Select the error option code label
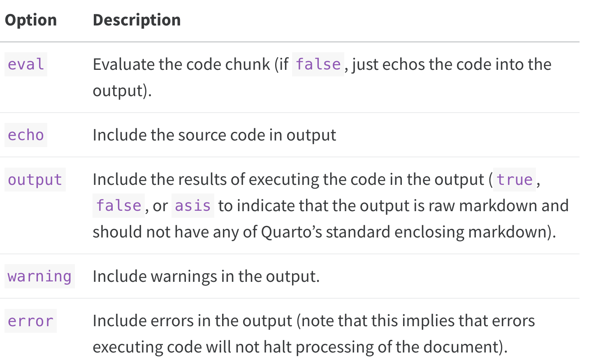 [30, 321]
